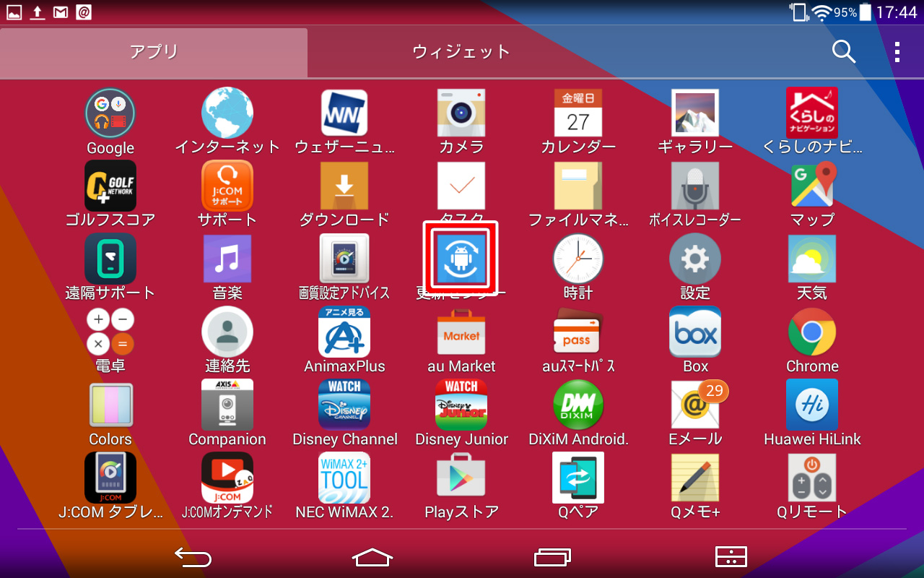The height and width of the screenshot is (578, 924).
Task: Open the カレンダー app showing 27
Action: coord(578,113)
